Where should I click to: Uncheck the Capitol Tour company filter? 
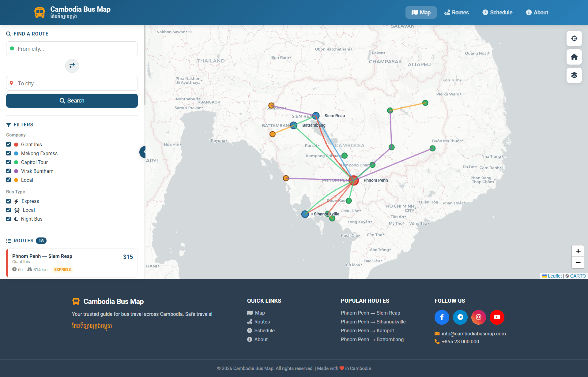(9, 162)
